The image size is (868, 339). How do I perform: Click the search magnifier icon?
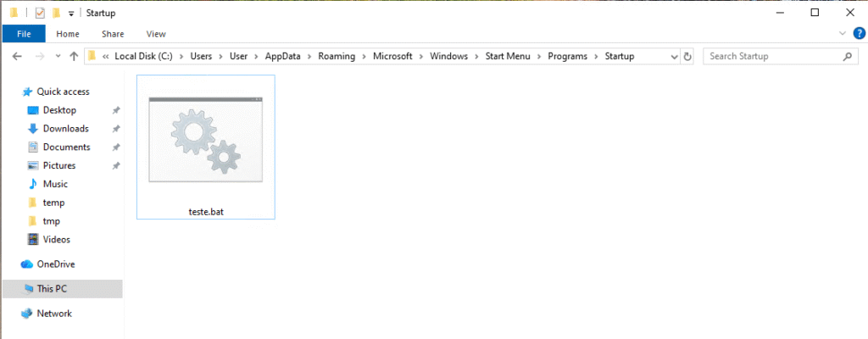point(847,57)
